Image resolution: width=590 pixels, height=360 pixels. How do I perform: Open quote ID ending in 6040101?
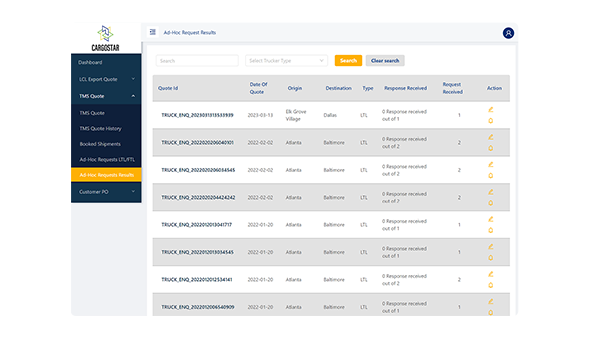(197, 143)
